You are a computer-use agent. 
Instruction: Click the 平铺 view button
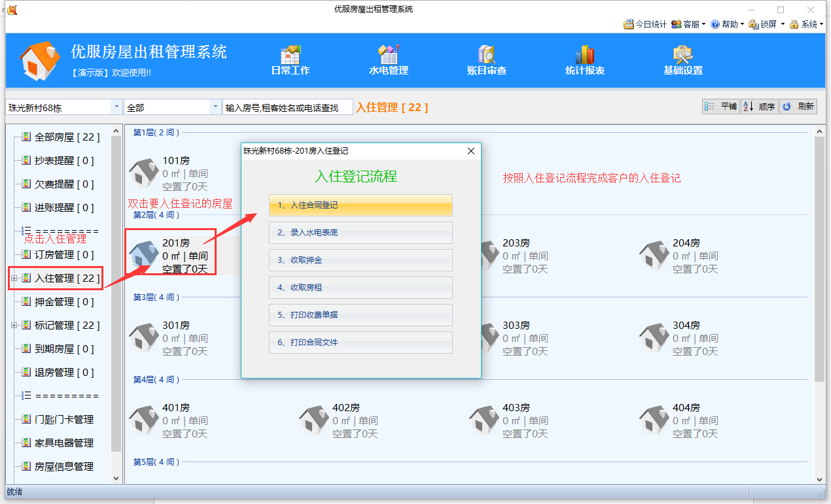pos(720,107)
